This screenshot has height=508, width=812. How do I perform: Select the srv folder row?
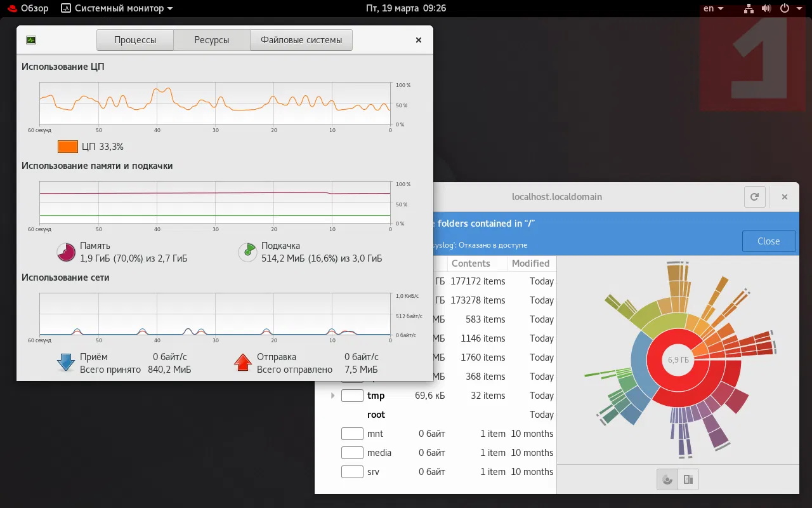tap(436, 472)
